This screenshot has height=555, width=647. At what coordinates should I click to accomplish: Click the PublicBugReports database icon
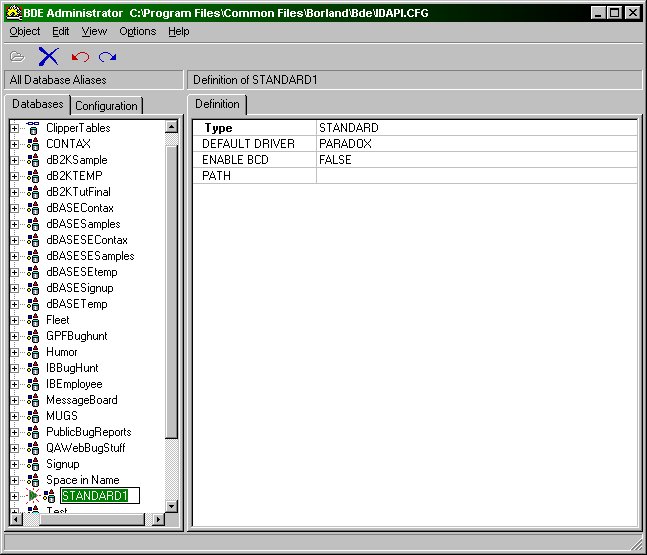pos(33,432)
